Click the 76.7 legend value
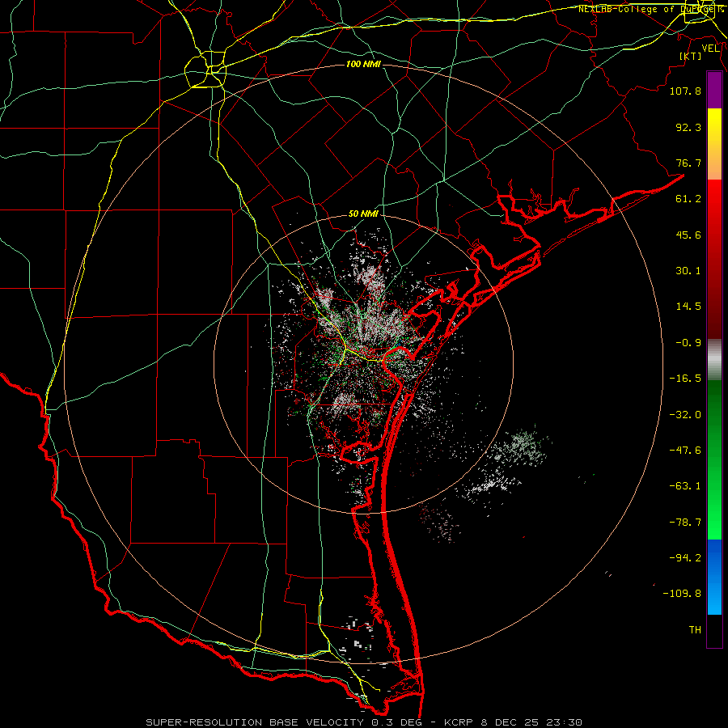Viewport: 728px width, 728px height. coord(688,163)
